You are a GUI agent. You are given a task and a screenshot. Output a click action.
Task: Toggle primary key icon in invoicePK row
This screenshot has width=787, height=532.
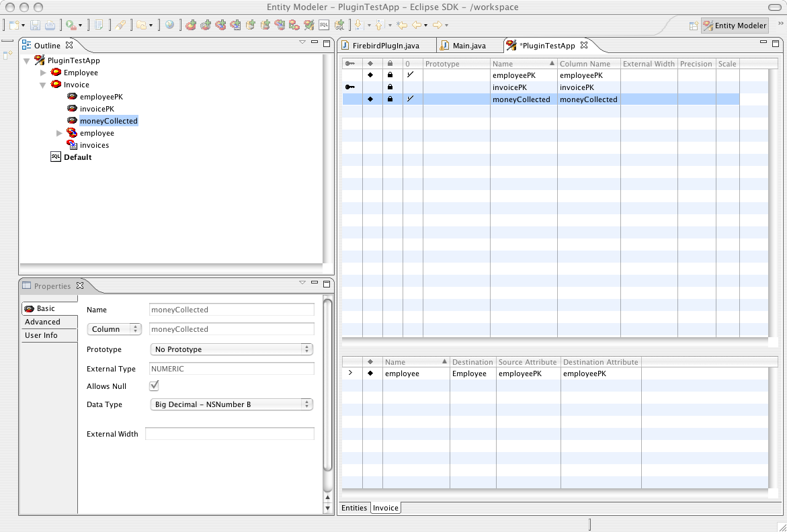350,87
